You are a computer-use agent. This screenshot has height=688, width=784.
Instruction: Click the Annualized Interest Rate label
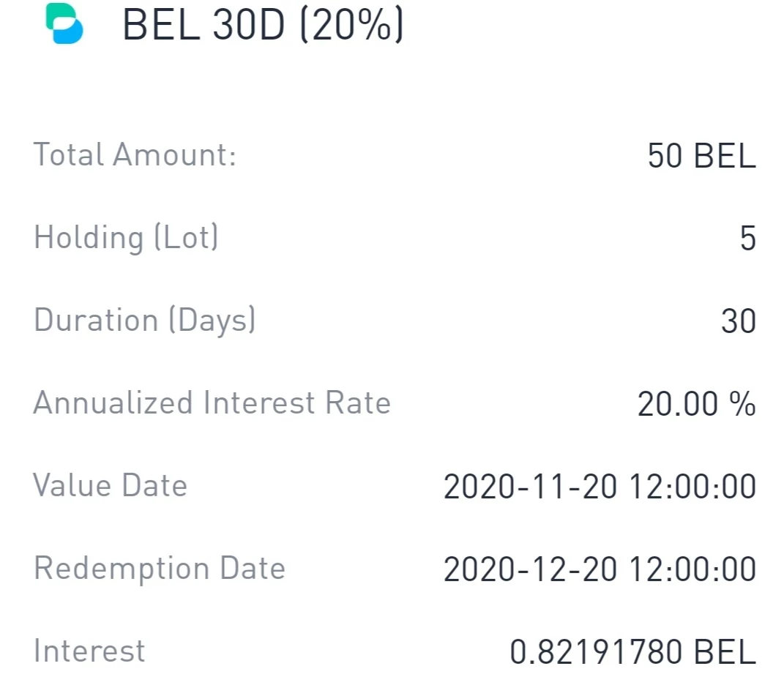tap(212, 403)
